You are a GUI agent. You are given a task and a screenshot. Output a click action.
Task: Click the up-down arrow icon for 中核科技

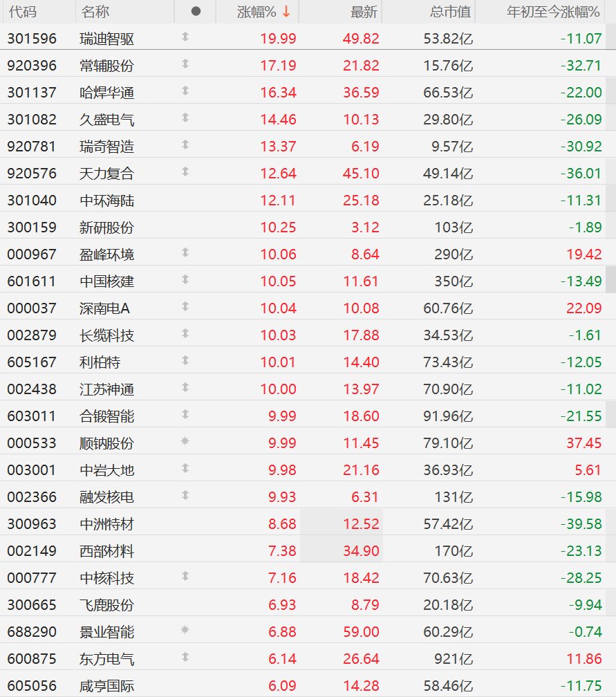[185, 576]
